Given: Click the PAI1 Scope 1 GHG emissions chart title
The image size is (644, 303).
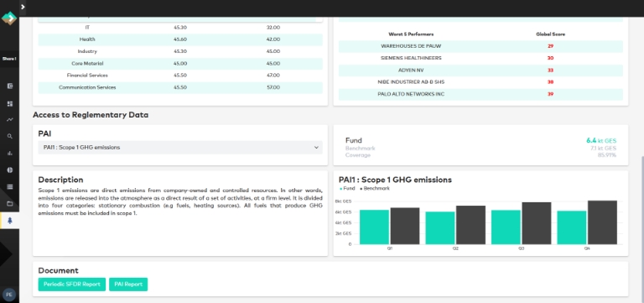Looking at the screenshot, I should 395,180.
